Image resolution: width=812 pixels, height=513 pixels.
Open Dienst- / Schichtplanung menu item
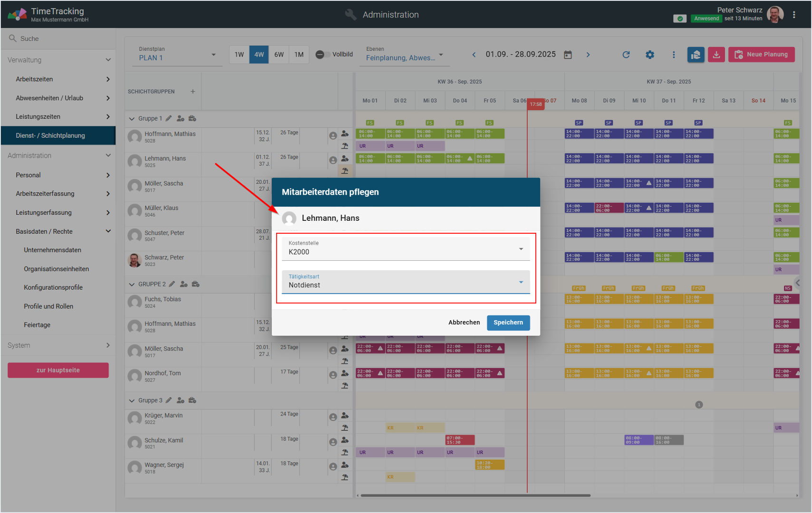50,135
